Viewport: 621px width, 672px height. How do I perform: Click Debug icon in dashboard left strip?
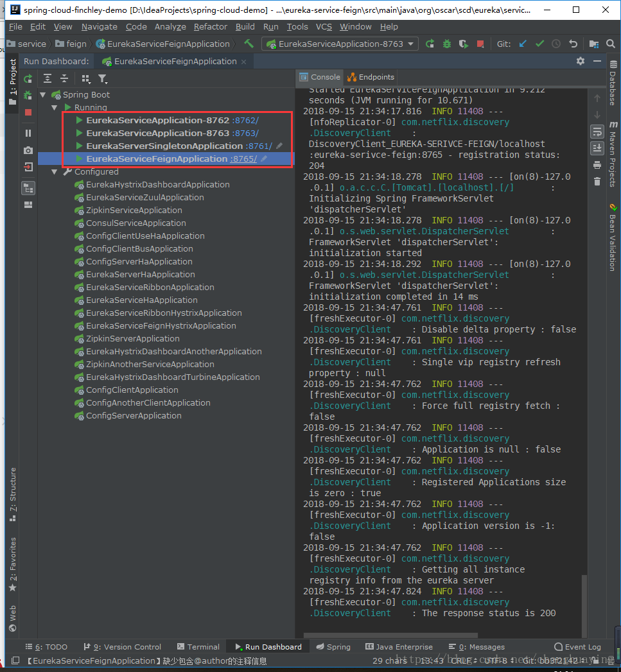(x=28, y=95)
